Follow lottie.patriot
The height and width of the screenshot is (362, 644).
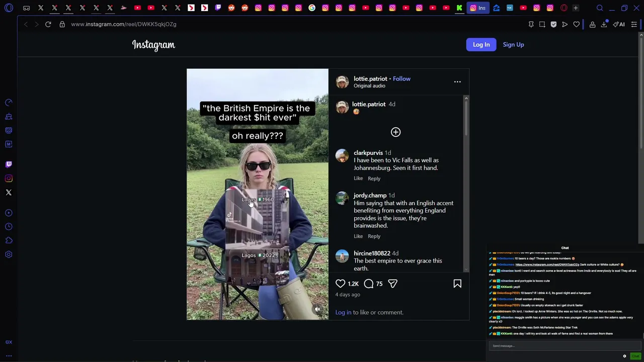401,78
